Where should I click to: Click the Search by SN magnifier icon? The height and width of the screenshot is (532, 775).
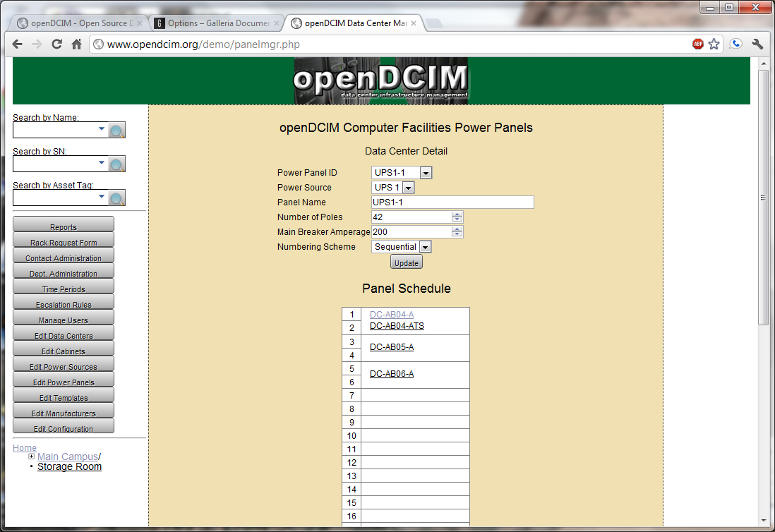(117, 164)
